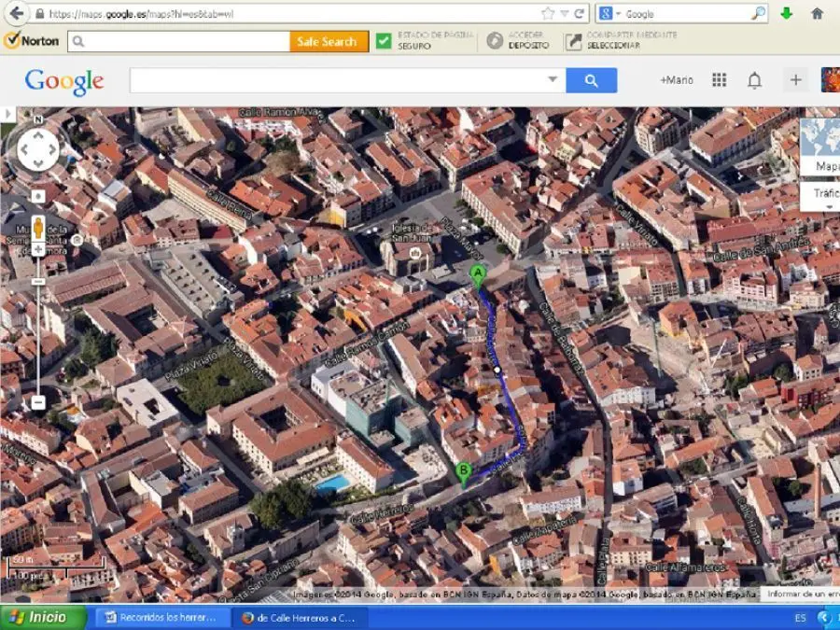The height and width of the screenshot is (630, 840).
Task: Toggle the Tráfico layer
Action: pyautogui.click(x=821, y=195)
